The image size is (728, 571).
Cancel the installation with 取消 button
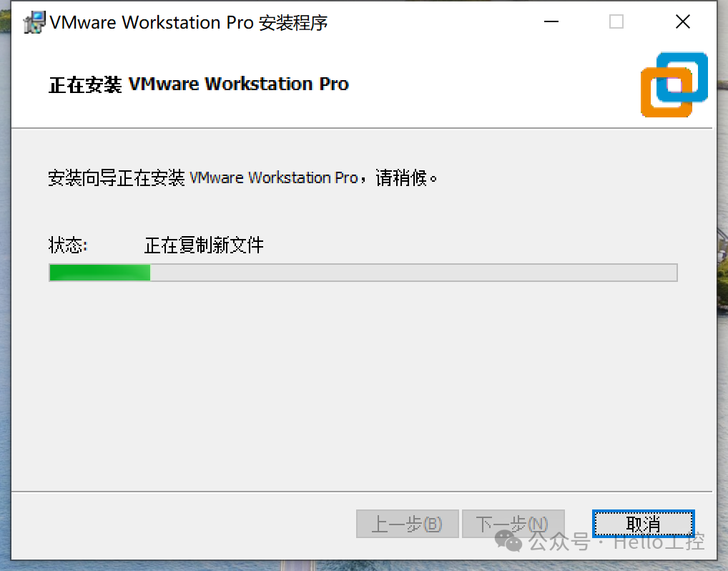coord(644,524)
